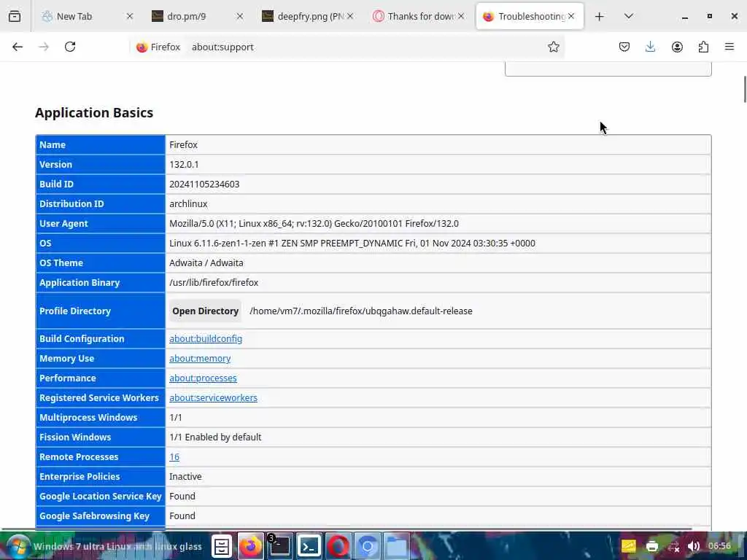Expand the list all tabs chevron
Screen dimensions: 747x560
point(628,16)
